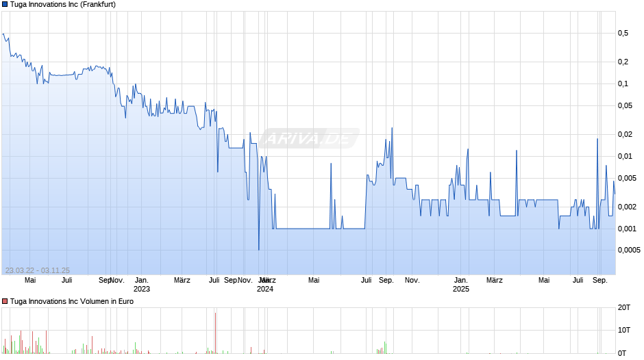Select the chart title 'Tuga Innovations Inc (Frankfurt)'
Screen dimensions: 644x360
[x=63, y=5]
